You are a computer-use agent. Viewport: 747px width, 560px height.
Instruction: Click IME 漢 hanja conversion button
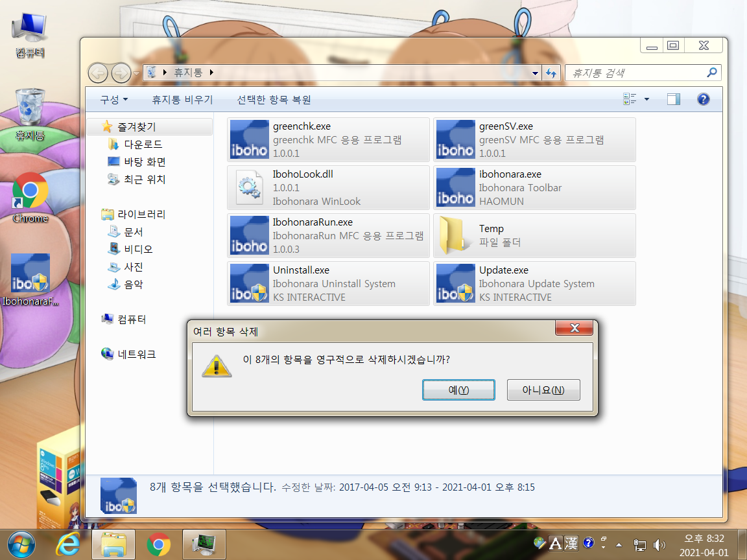pos(571,543)
